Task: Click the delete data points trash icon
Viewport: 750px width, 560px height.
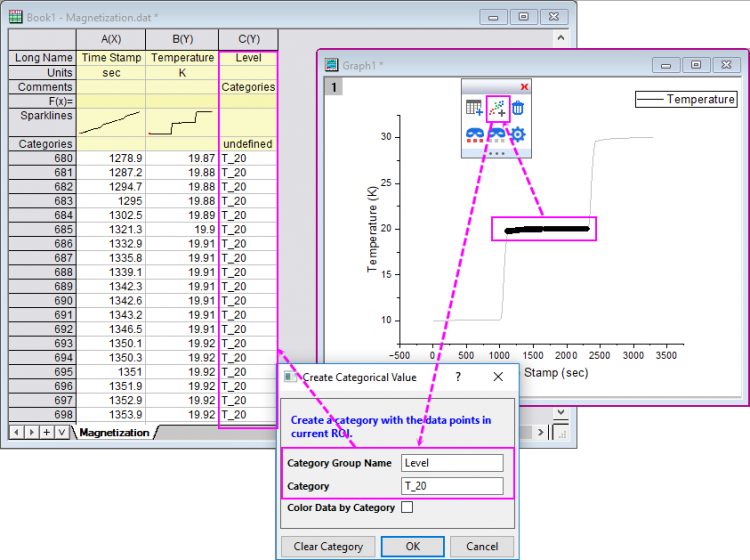Action: pos(518,108)
